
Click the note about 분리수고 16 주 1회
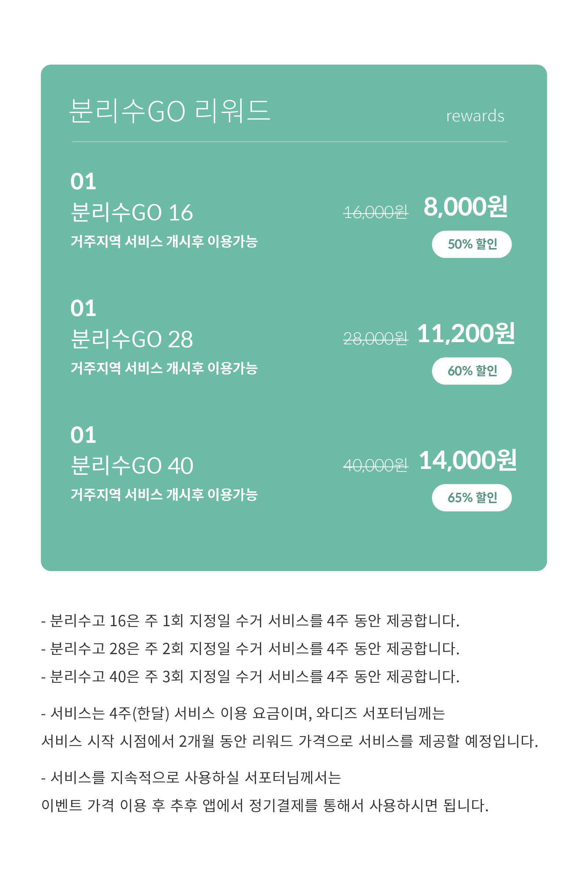tap(250, 621)
